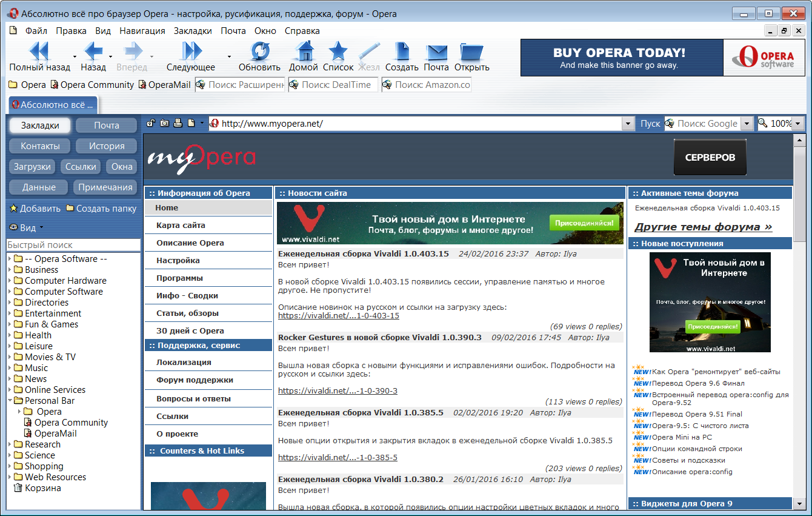Click the camera icon near address bar
812x516 pixels.
pyautogui.click(x=164, y=123)
